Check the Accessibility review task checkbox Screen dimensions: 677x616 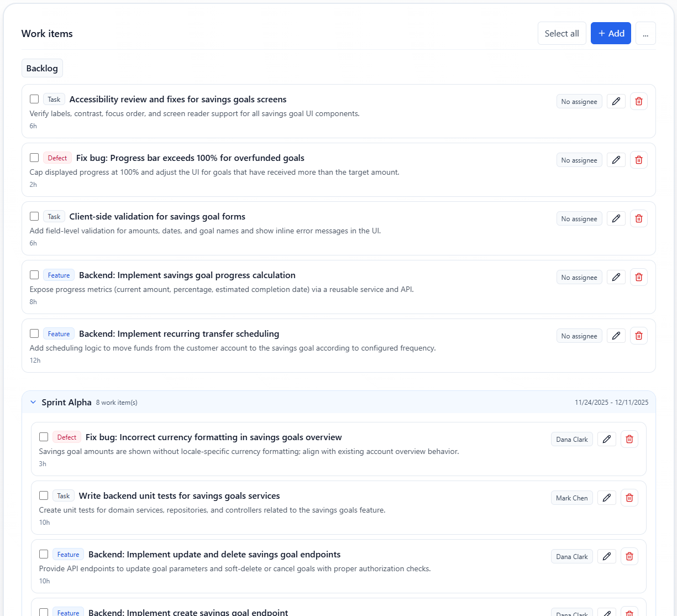click(x=34, y=99)
